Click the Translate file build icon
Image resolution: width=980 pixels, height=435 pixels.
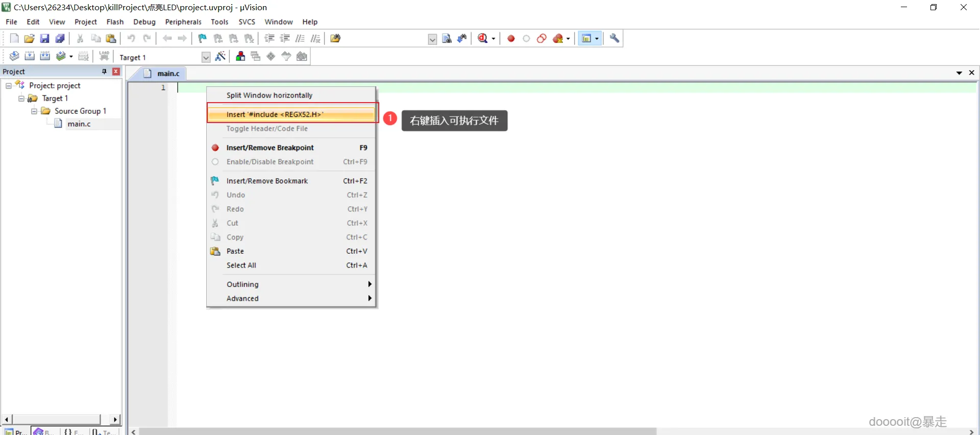tap(14, 56)
